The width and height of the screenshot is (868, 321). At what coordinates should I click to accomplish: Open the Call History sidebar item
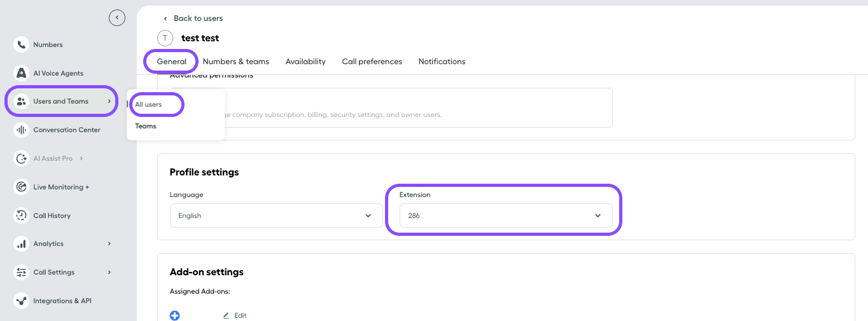(52, 215)
